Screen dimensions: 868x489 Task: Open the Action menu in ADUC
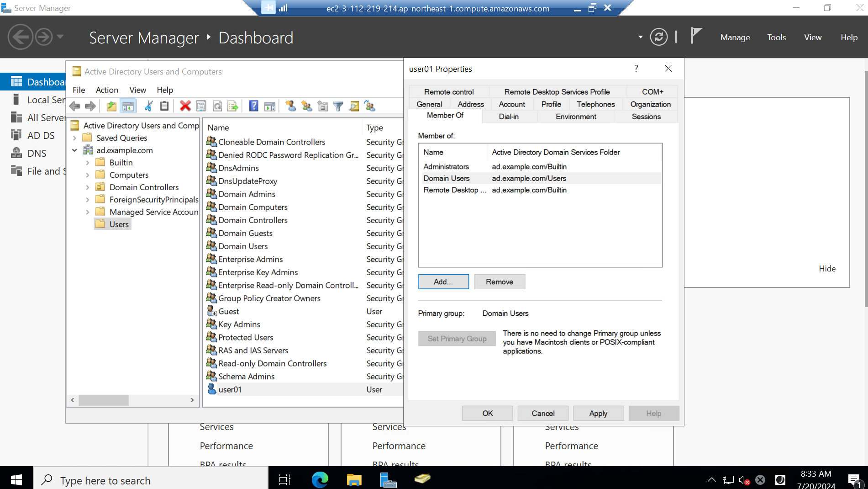107,90
